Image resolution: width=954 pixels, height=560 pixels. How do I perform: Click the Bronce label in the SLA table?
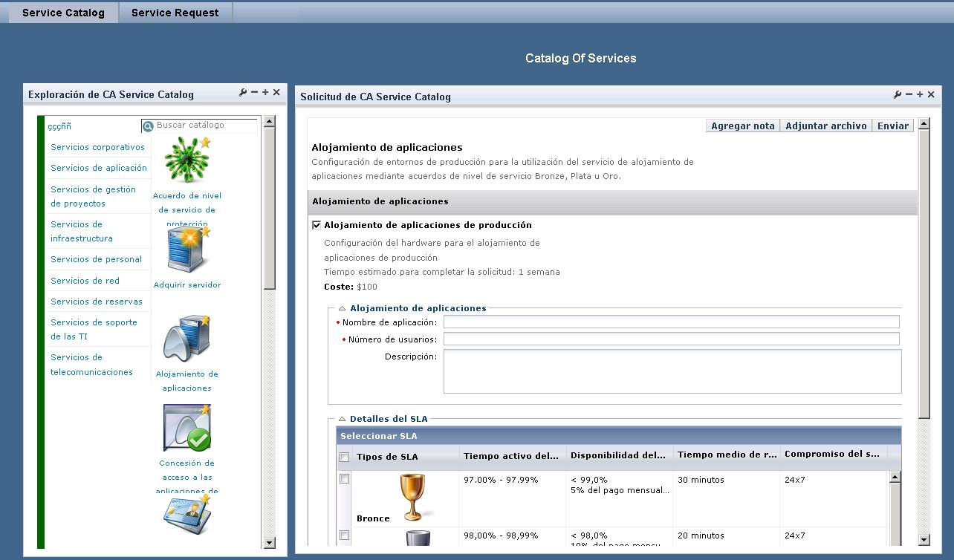[373, 518]
